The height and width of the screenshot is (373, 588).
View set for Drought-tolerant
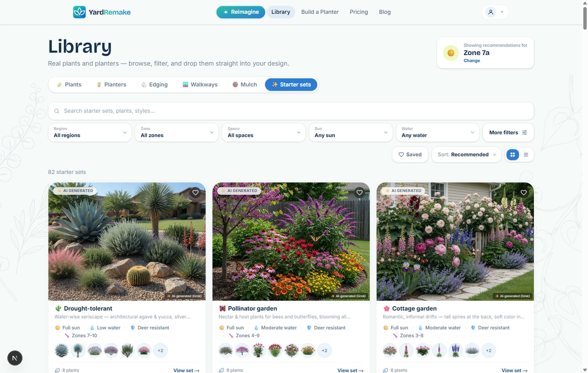click(186, 370)
